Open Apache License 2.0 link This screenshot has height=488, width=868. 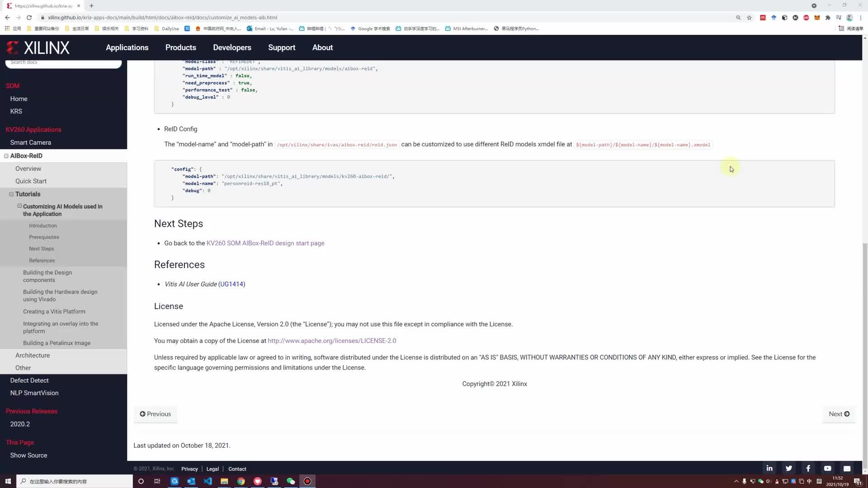[x=331, y=340]
